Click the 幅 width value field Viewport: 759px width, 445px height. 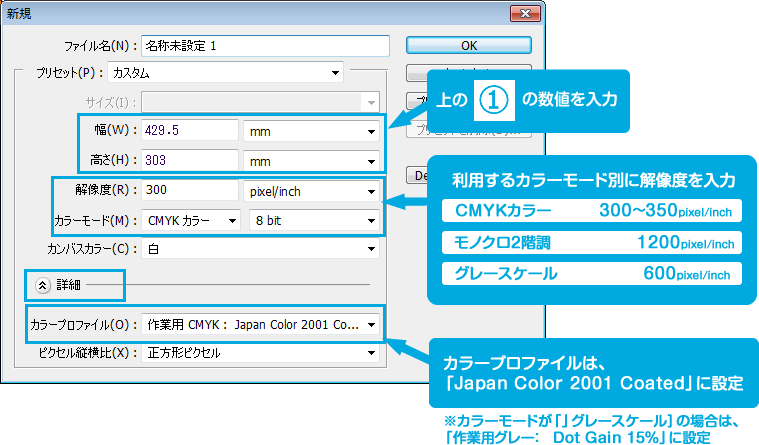pos(189,131)
